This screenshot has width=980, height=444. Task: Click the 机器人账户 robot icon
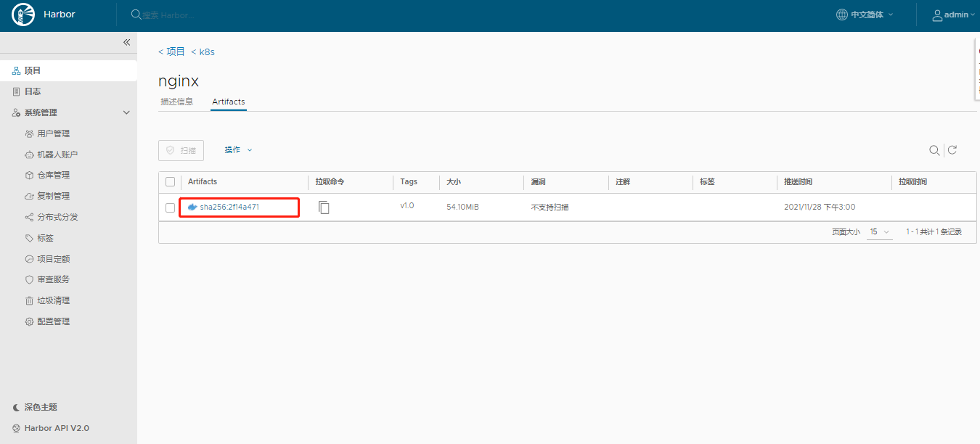click(29, 155)
